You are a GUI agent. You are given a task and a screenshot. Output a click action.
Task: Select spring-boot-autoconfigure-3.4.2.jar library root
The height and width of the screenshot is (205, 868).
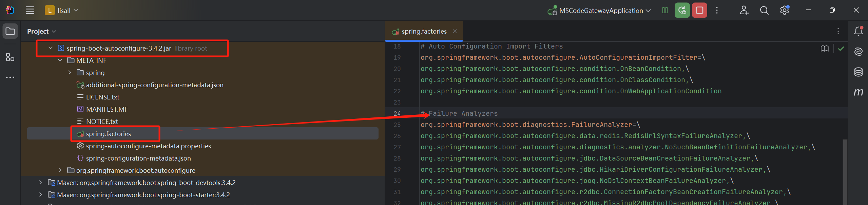(119, 48)
